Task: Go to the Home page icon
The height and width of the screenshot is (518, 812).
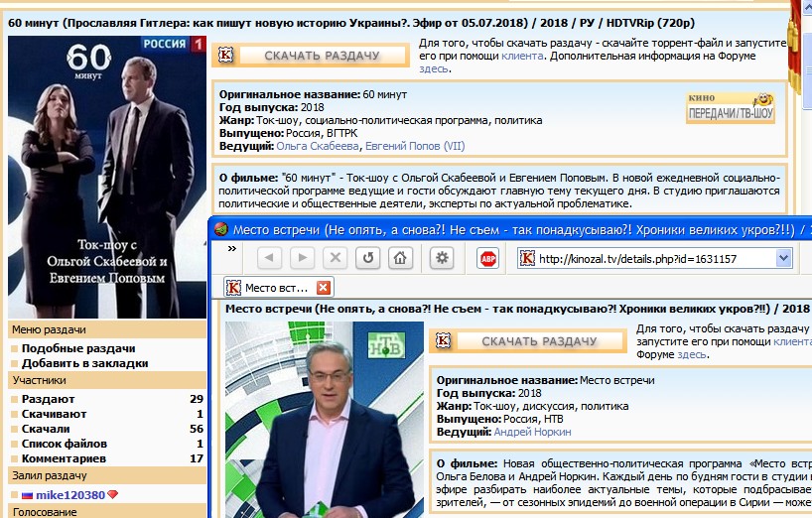Action: pos(400,258)
